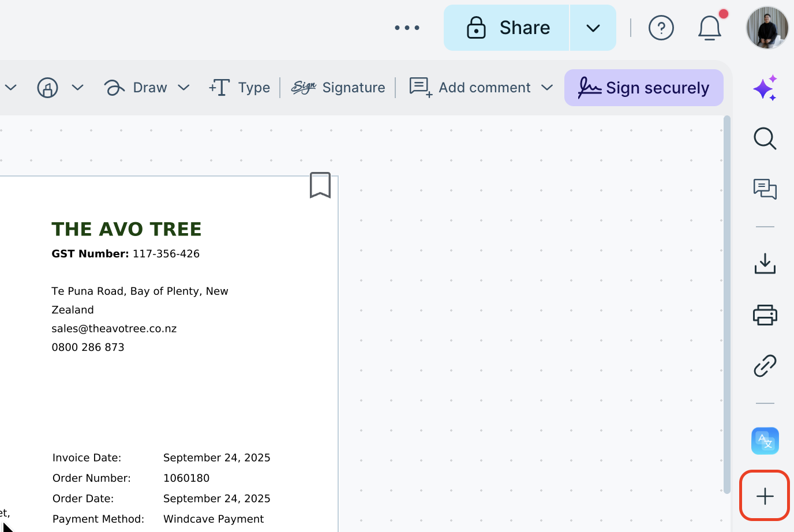Activate the Signature tool

coord(338,88)
